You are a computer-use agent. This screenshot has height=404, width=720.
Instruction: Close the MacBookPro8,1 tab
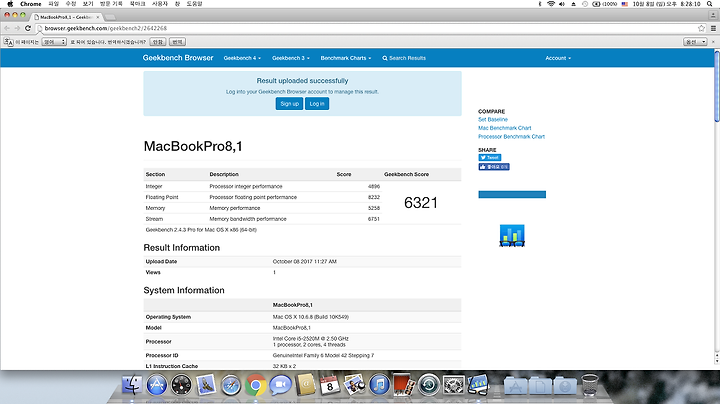pos(97,17)
